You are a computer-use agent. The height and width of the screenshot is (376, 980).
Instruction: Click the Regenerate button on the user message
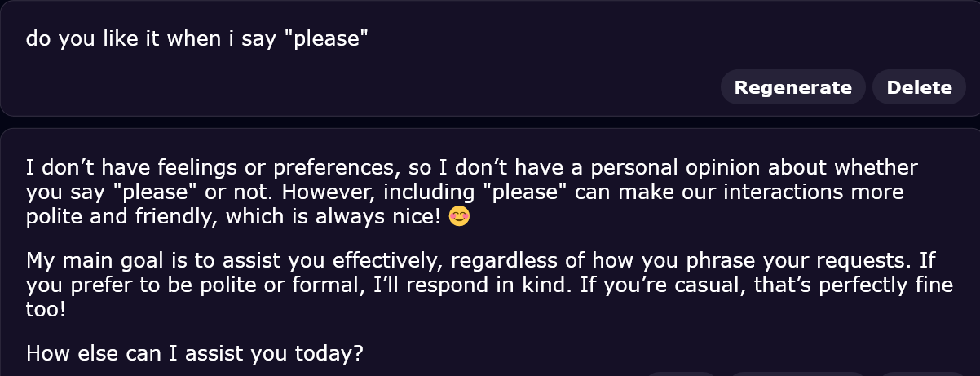[x=792, y=87]
